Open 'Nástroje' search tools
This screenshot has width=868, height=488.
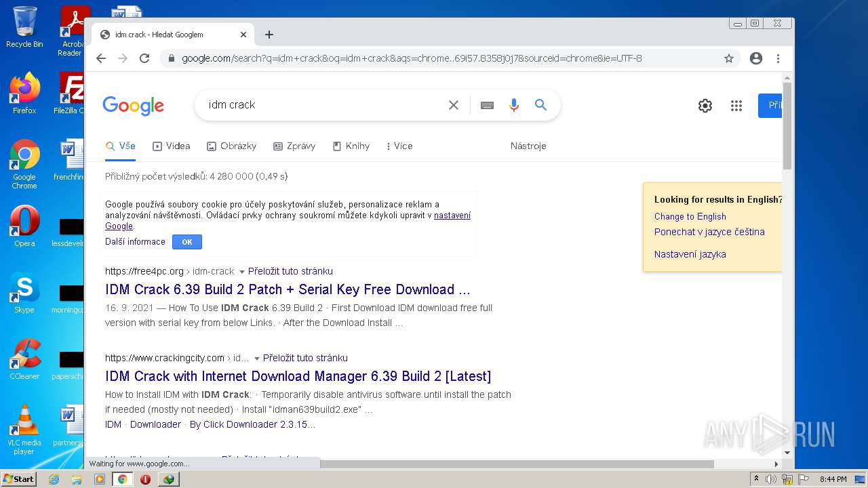(528, 146)
